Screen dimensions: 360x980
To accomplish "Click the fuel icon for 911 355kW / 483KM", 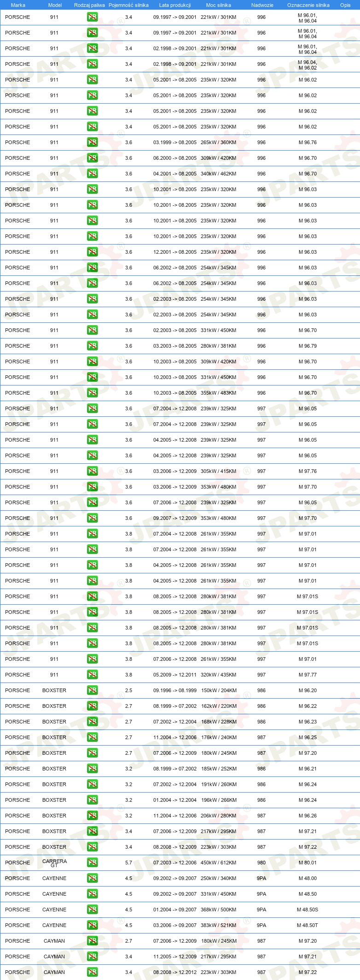I will [x=93, y=392].
